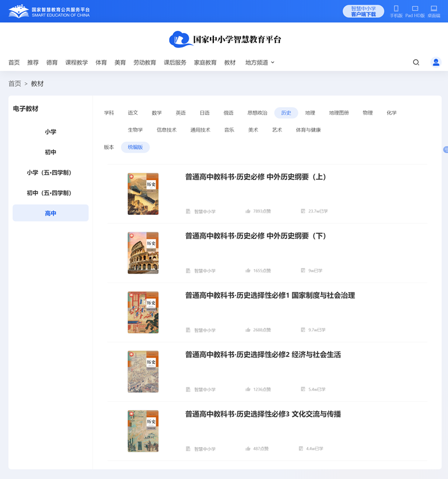This screenshot has width=448, height=479.
Task: Click the 国家中小学智慧教育平台 logo
Action: click(x=224, y=39)
